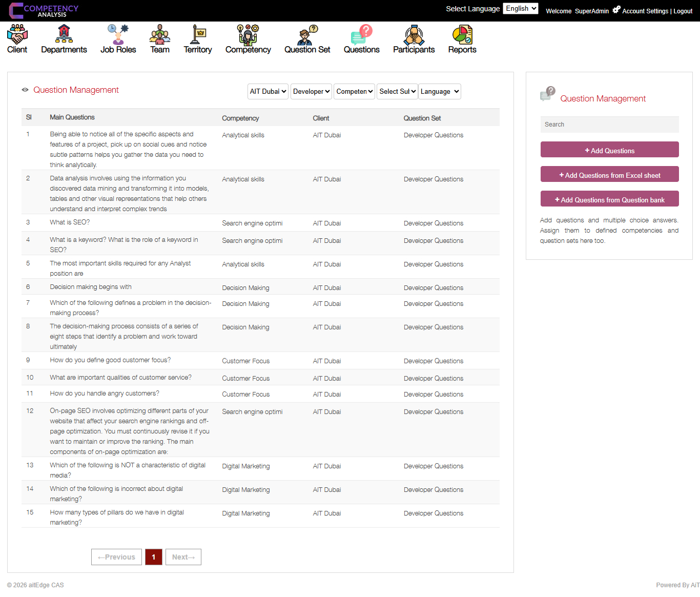
Task: Open the Territory section
Action: point(198,38)
